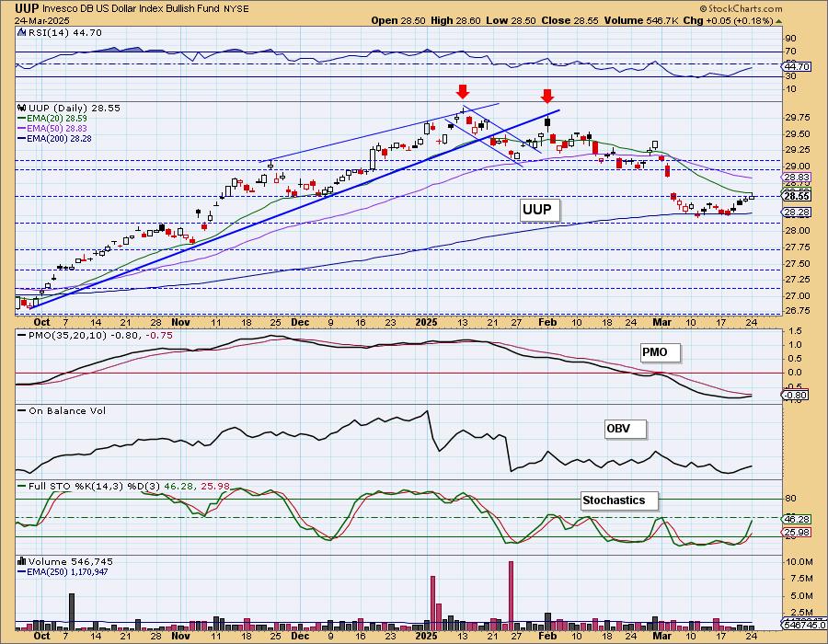The image size is (828, 644).
Task: Click the 29.75 price axis value
Action: point(798,117)
